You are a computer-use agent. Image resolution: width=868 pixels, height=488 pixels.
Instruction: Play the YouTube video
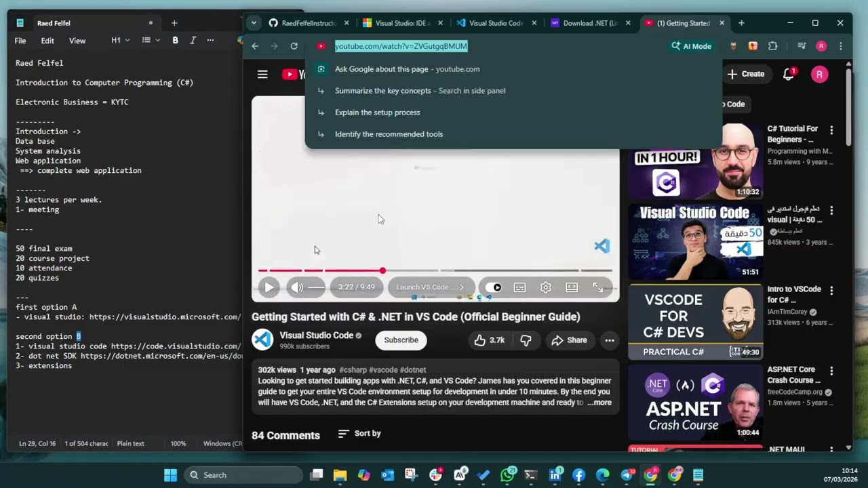(269, 287)
